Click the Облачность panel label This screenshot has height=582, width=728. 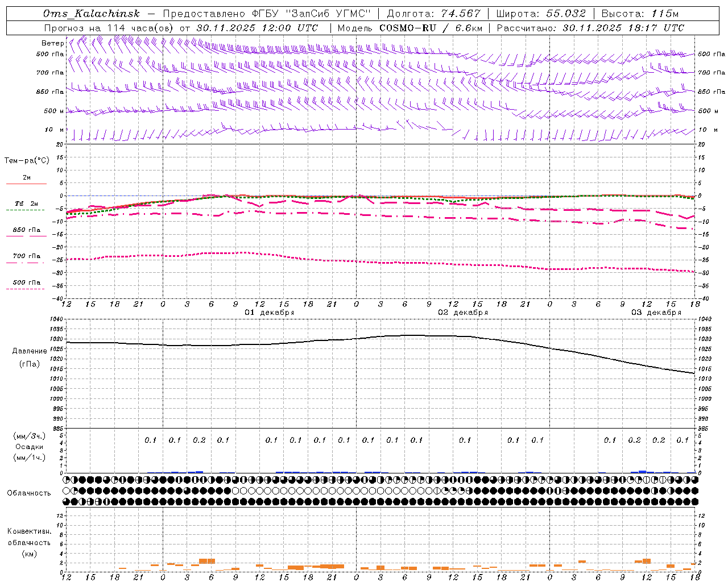29,493
